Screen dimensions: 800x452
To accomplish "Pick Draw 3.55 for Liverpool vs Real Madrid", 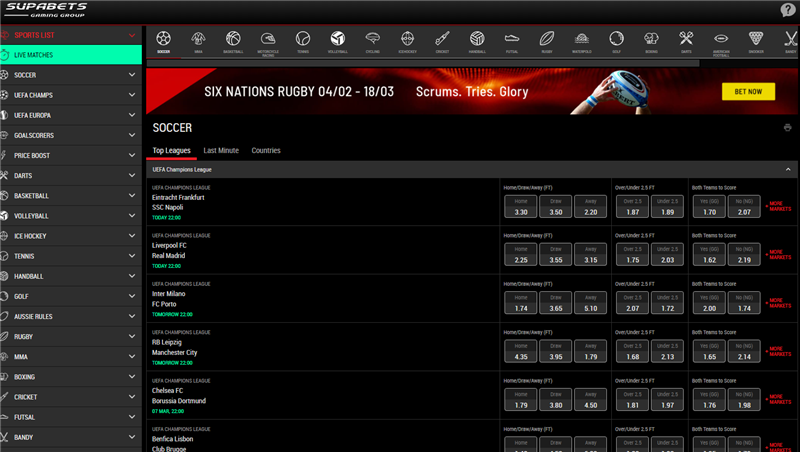I will pyautogui.click(x=556, y=255).
